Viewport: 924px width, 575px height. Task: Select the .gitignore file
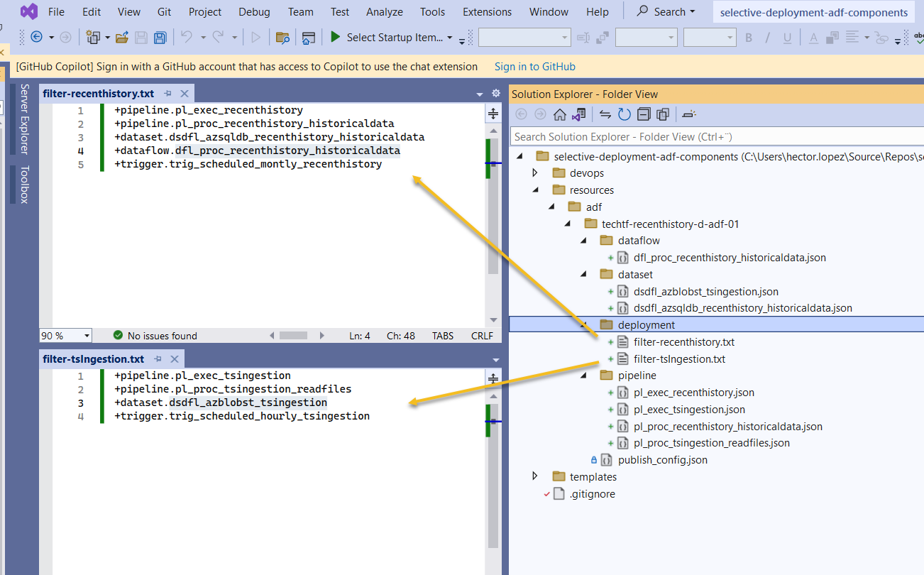(593, 494)
